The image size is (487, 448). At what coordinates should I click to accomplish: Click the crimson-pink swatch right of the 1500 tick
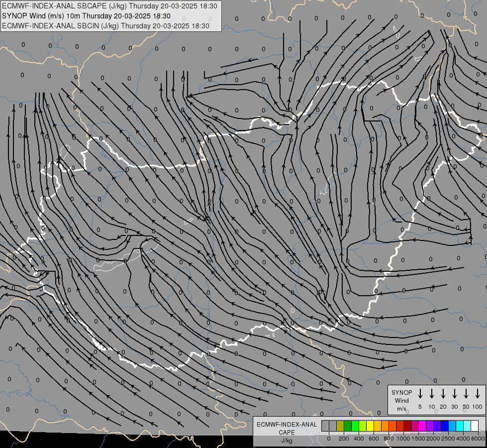tap(415, 426)
